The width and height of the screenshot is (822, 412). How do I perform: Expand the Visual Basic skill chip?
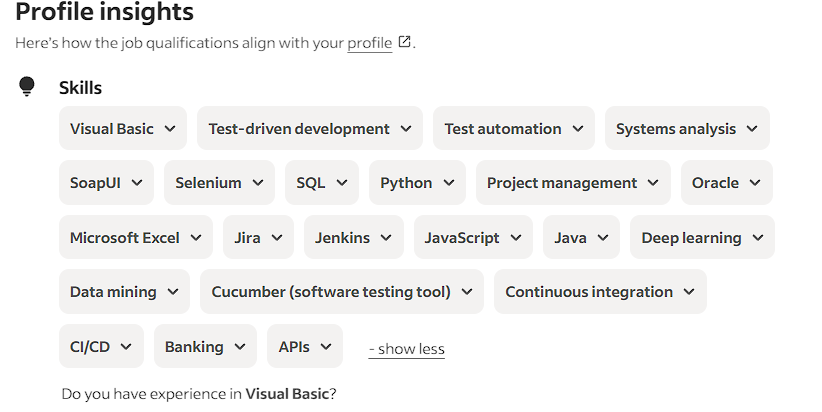point(123,128)
